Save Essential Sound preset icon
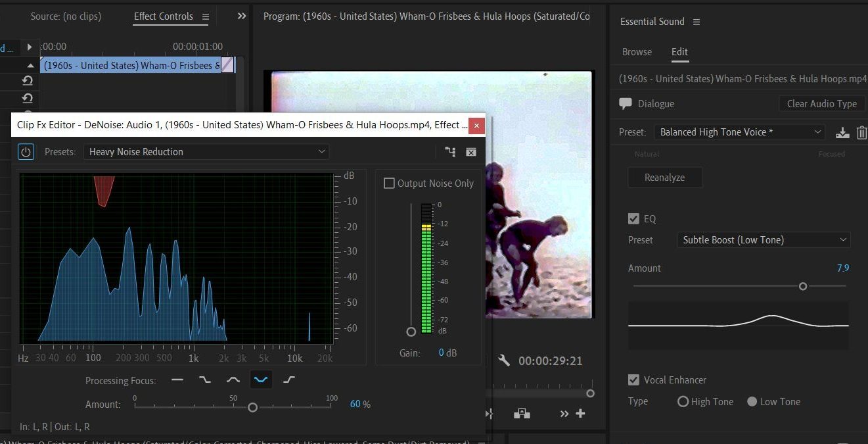 point(842,132)
